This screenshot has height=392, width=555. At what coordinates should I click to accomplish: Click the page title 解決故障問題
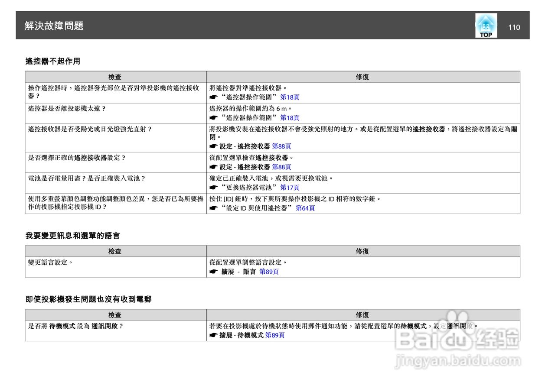click(54, 26)
